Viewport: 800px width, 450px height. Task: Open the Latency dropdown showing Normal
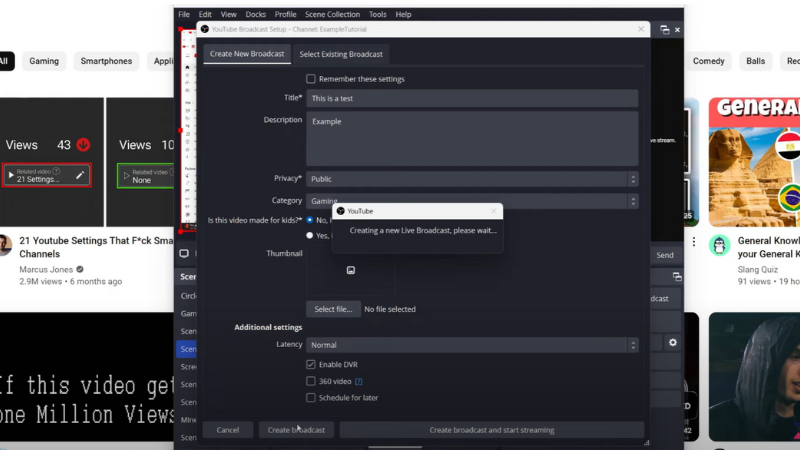tap(472, 345)
